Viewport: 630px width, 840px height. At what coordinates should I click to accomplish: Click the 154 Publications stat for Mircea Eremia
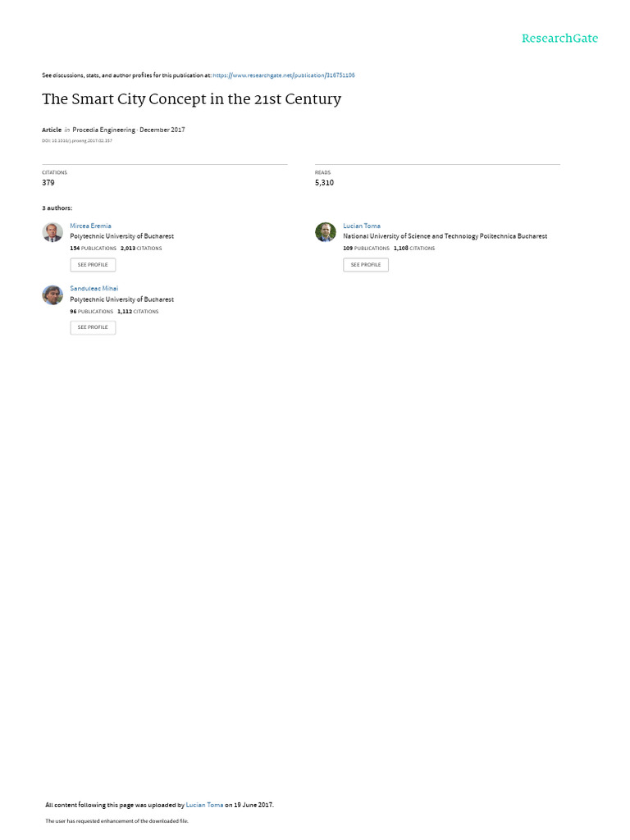94,249
